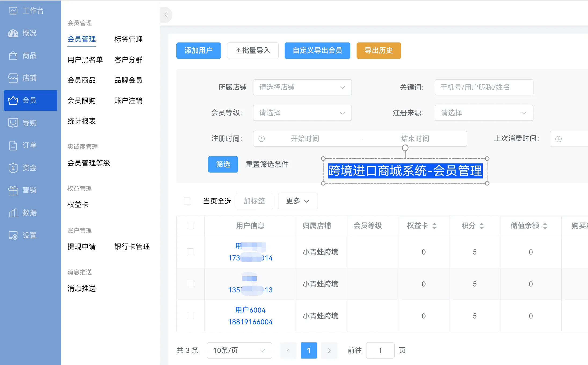
Task: Click page number 1 button
Action: coord(309,350)
